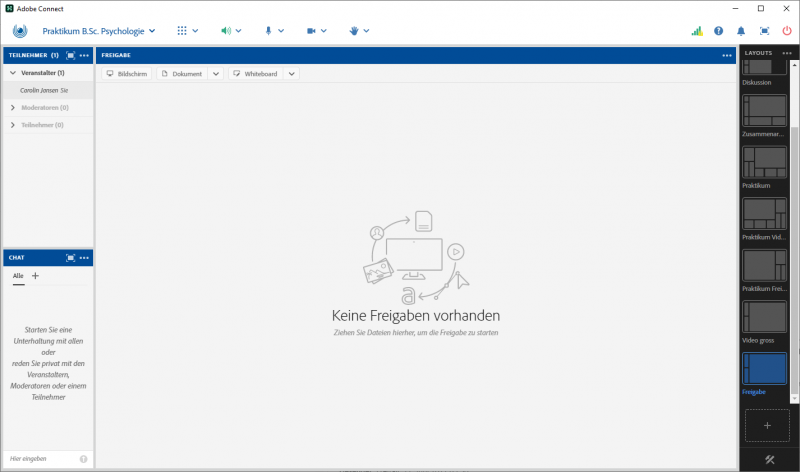Image resolution: width=800 pixels, height=472 pixels.
Task: Expand the speaker options dropdown arrow
Action: coord(238,31)
